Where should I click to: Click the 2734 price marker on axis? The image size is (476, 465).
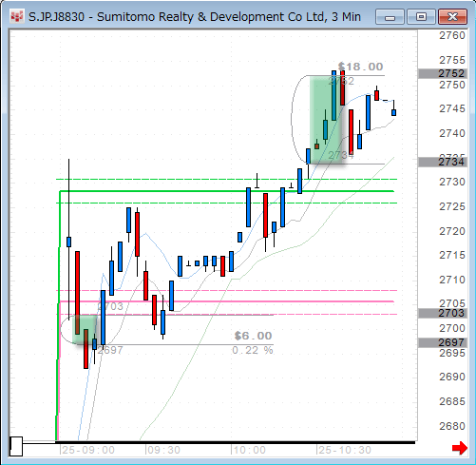click(x=443, y=162)
